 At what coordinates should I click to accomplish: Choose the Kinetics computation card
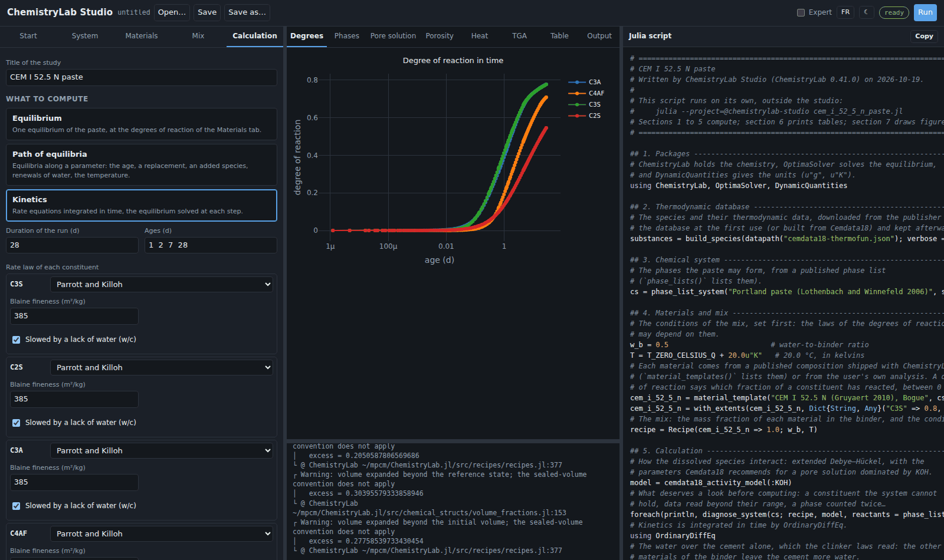[x=142, y=205]
